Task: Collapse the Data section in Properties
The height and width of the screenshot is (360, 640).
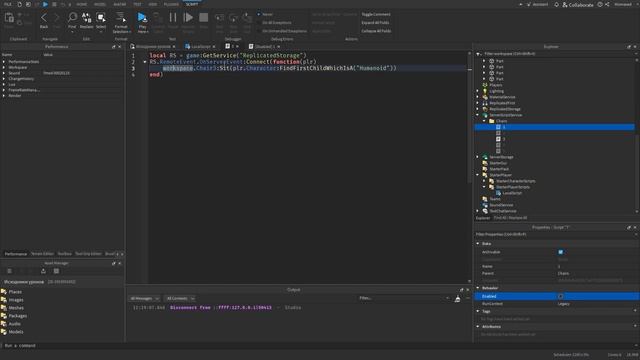Action: point(478,244)
